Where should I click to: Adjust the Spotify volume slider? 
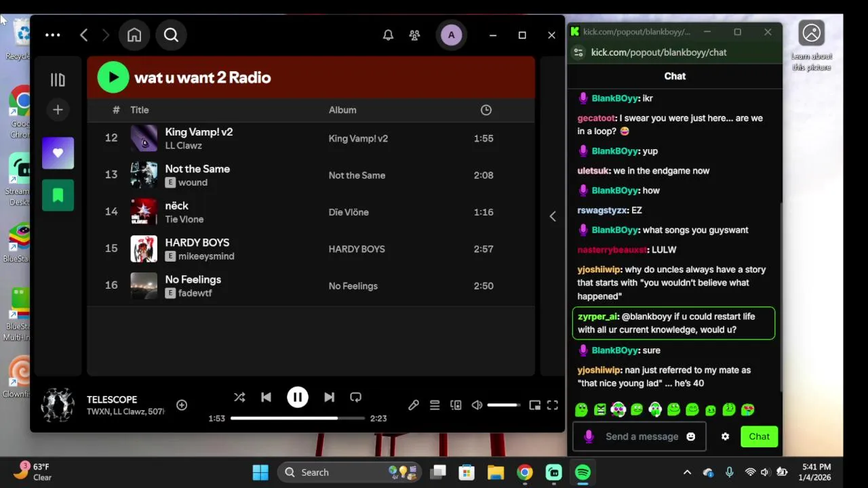pyautogui.click(x=504, y=405)
